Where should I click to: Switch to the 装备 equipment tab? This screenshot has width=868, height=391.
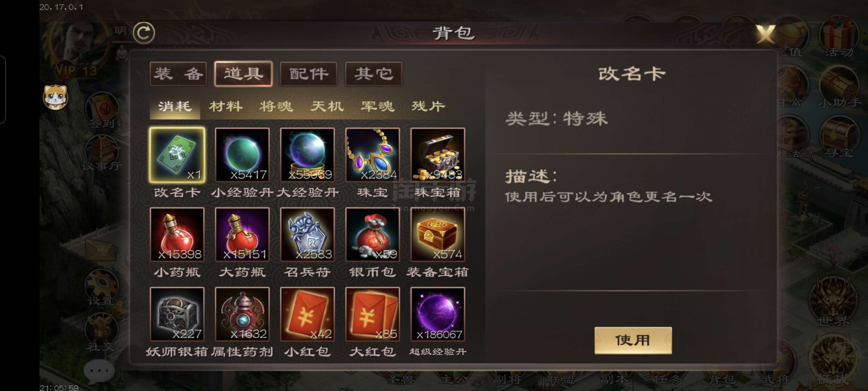click(x=178, y=74)
